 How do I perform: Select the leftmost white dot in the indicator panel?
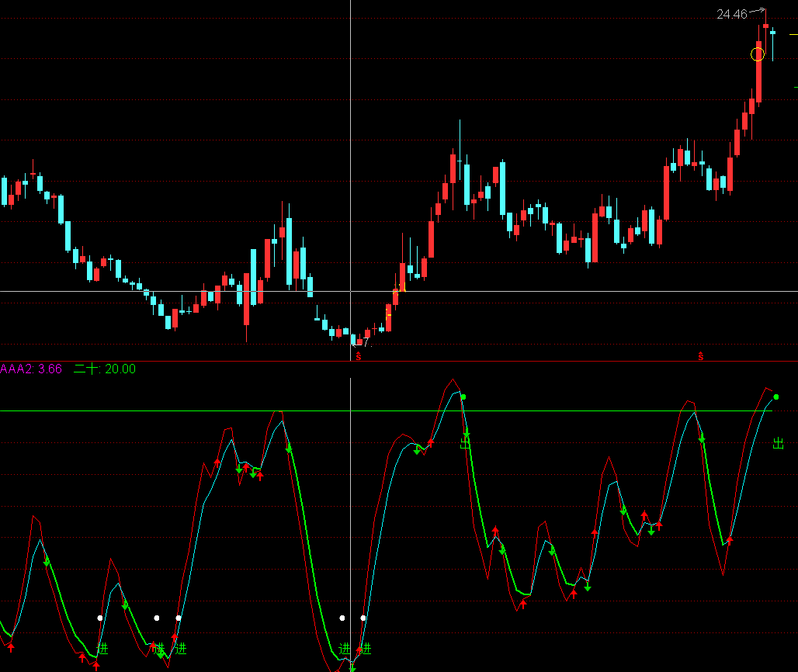pyautogui.click(x=99, y=618)
